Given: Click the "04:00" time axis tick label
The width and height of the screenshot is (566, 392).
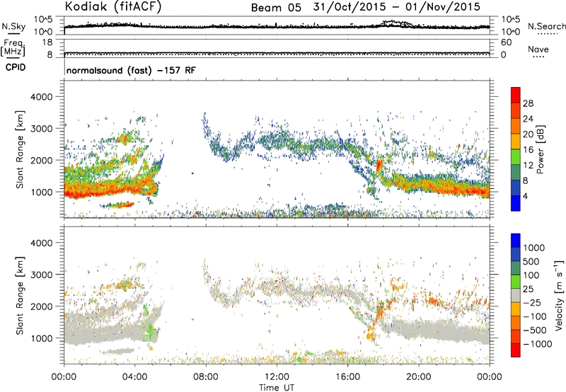Looking at the screenshot, I should 134,377.
